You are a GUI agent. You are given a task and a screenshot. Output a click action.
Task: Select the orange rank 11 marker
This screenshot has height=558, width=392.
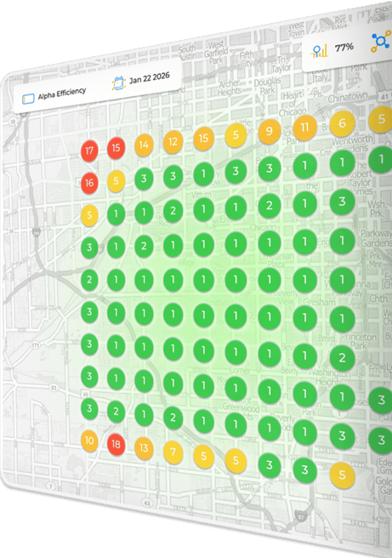(x=305, y=128)
